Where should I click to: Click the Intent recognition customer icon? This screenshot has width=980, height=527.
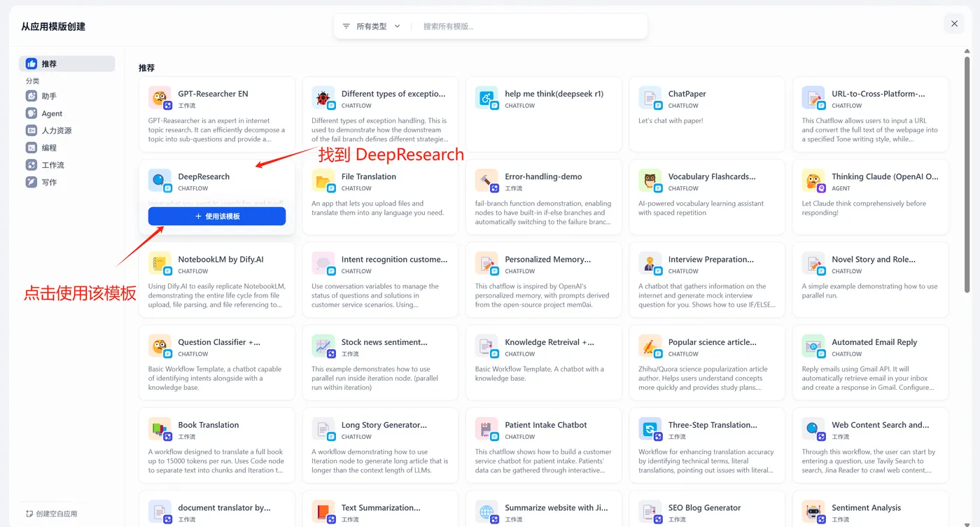pyautogui.click(x=323, y=262)
